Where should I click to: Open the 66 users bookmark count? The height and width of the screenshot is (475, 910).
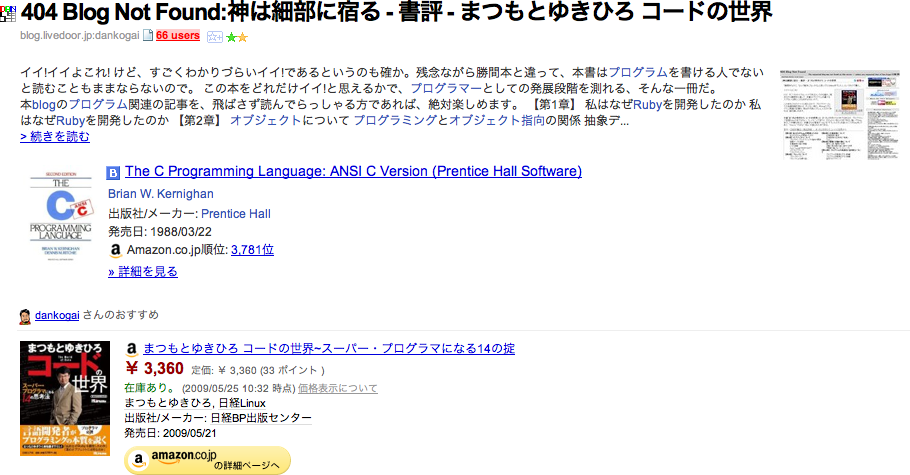coord(178,35)
